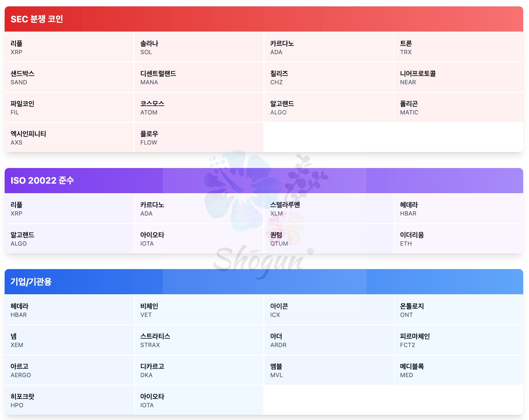Select the 카르다노 ADA card under ISO 20022
The height and width of the screenshot is (420, 529).
[x=199, y=209]
